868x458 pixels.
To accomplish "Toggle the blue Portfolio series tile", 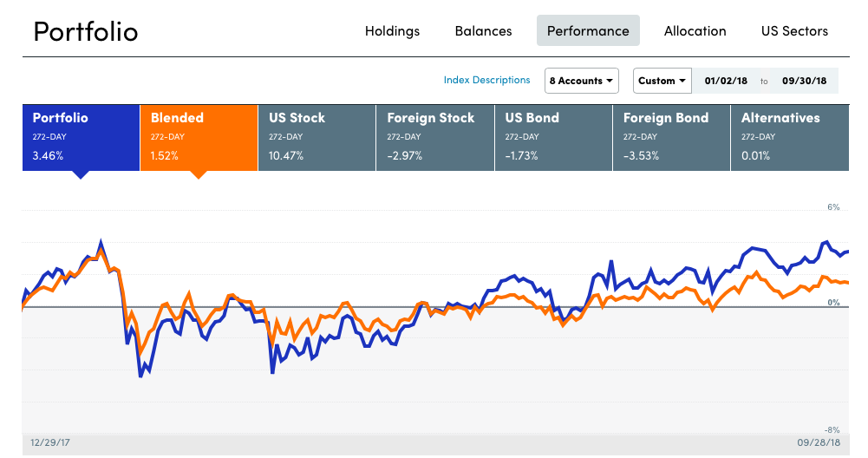I will click(x=81, y=137).
